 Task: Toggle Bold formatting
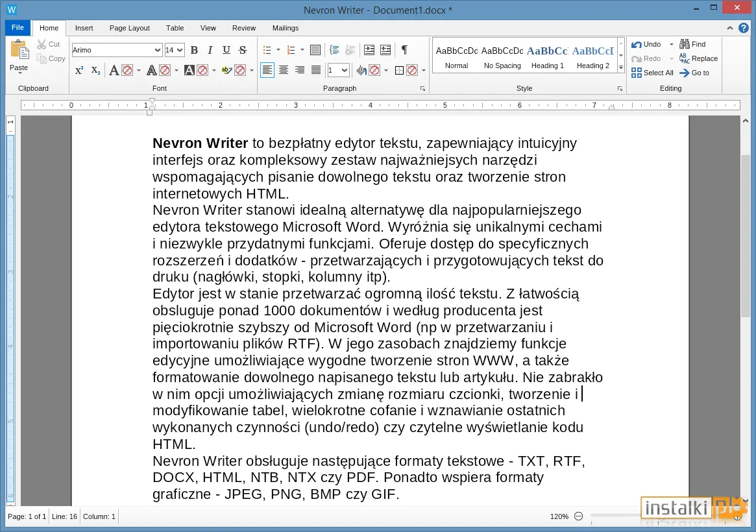(194, 50)
